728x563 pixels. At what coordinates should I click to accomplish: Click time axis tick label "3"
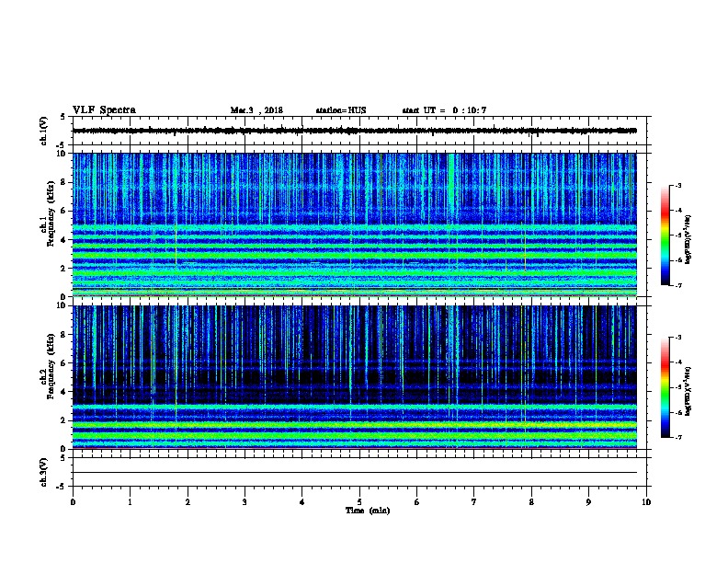pyautogui.click(x=245, y=502)
